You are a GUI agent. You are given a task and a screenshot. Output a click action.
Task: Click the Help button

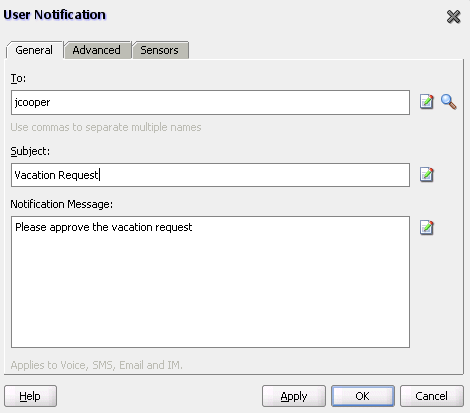[30, 396]
